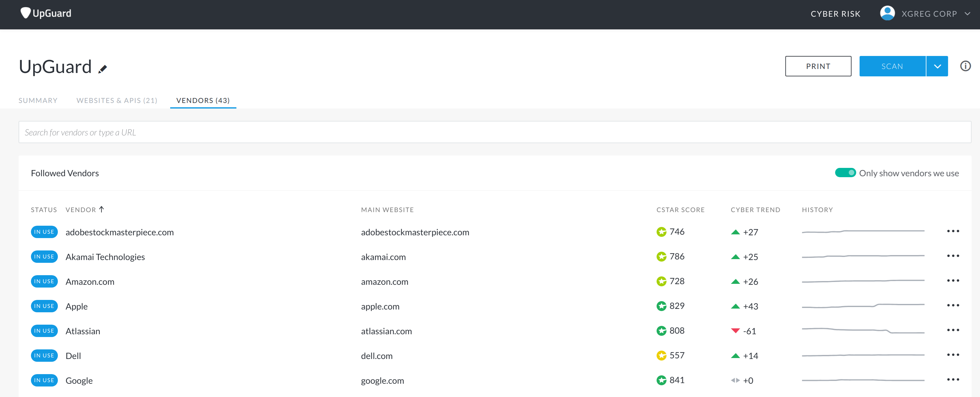Open more options for Atlassian row
The image size is (980, 397).
click(x=953, y=331)
